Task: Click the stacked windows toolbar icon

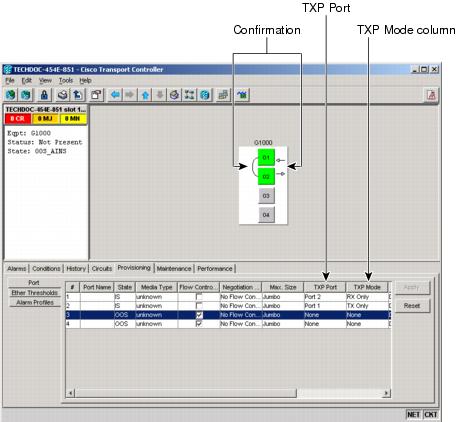Action: click(x=223, y=95)
